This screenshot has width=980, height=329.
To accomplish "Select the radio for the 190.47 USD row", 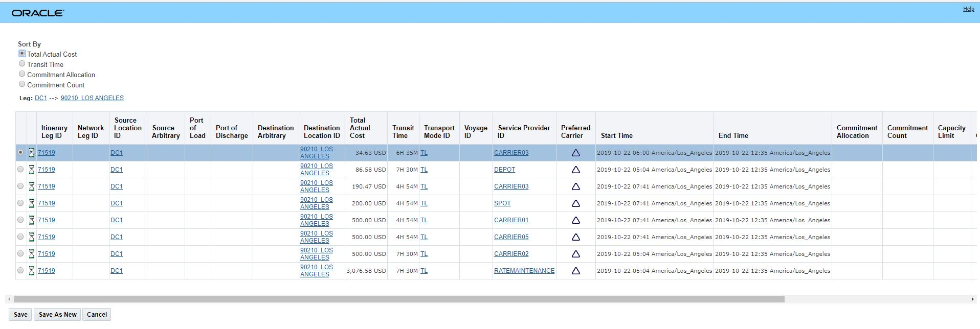I will [20, 186].
